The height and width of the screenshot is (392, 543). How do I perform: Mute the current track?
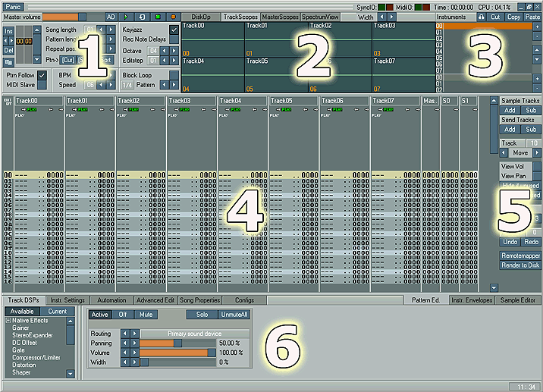click(x=146, y=315)
